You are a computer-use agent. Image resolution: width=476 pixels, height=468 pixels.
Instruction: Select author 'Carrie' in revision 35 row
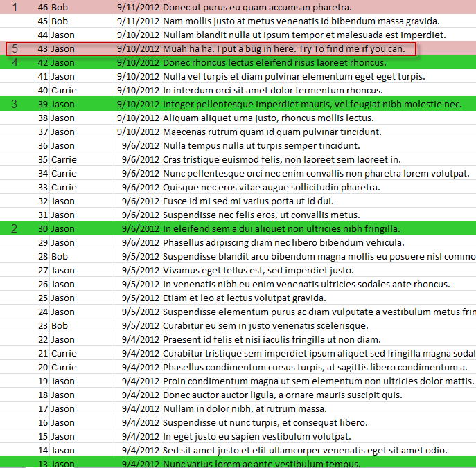[64, 160]
